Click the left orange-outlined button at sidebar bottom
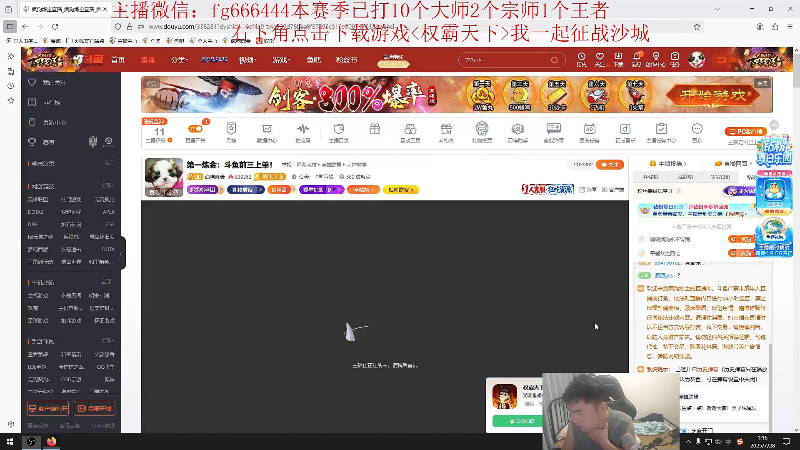800x450 pixels. click(x=48, y=409)
